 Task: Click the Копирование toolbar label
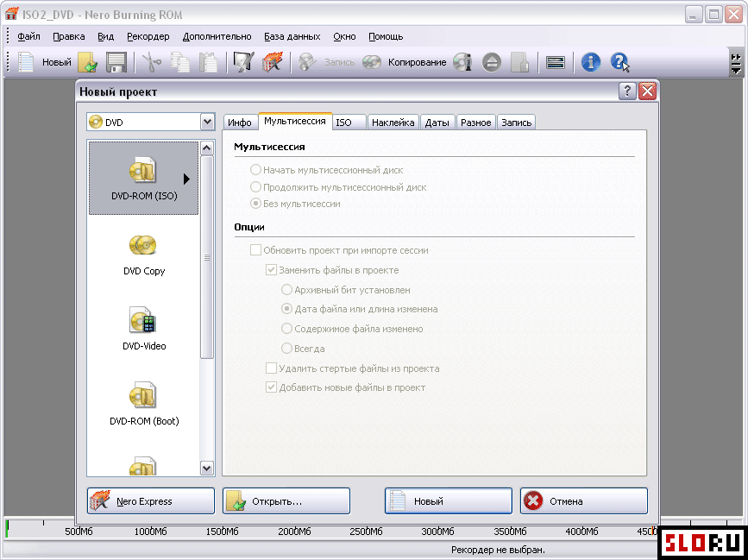coord(417,62)
